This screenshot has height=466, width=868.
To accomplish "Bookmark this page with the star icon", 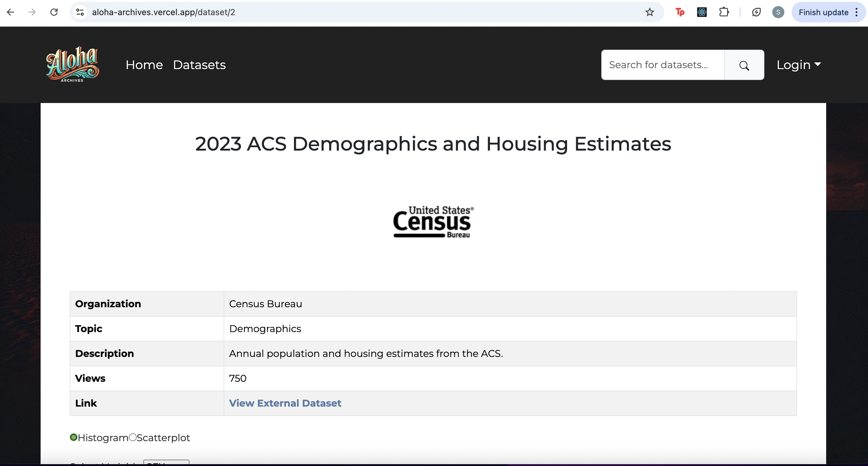I will (x=650, y=12).
